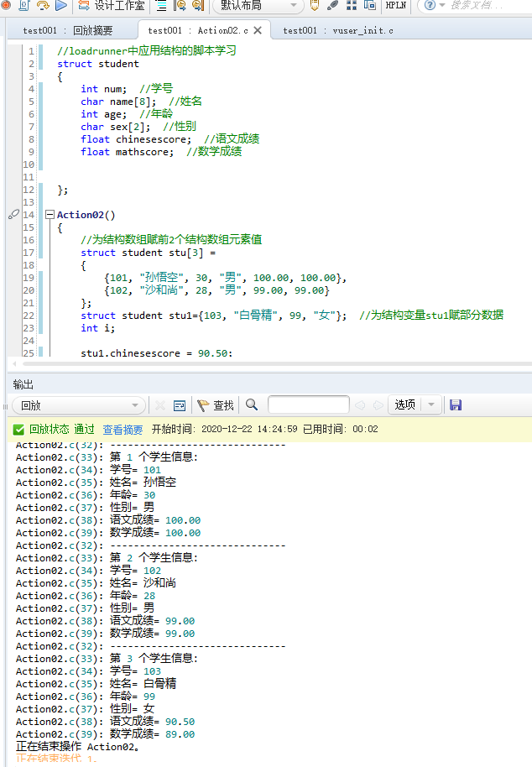Screen dimensions: 532x767
Task: Click the bookmark search icon left of 默认布局
Action: pos(180,5)
